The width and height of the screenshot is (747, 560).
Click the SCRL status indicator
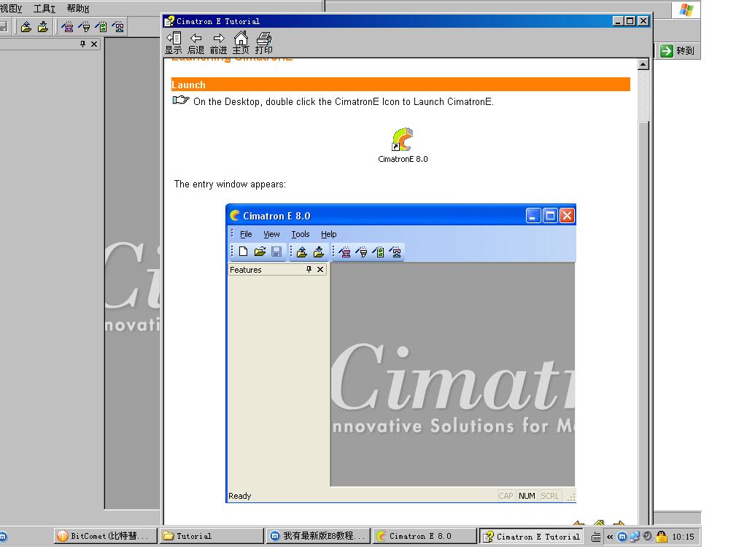(550, 496)
